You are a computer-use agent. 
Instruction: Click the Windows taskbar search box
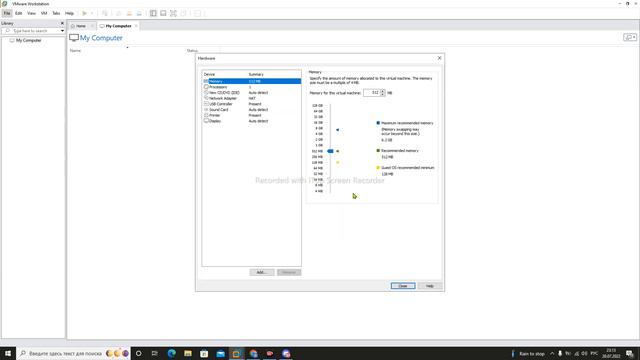[x=73, y=353]
